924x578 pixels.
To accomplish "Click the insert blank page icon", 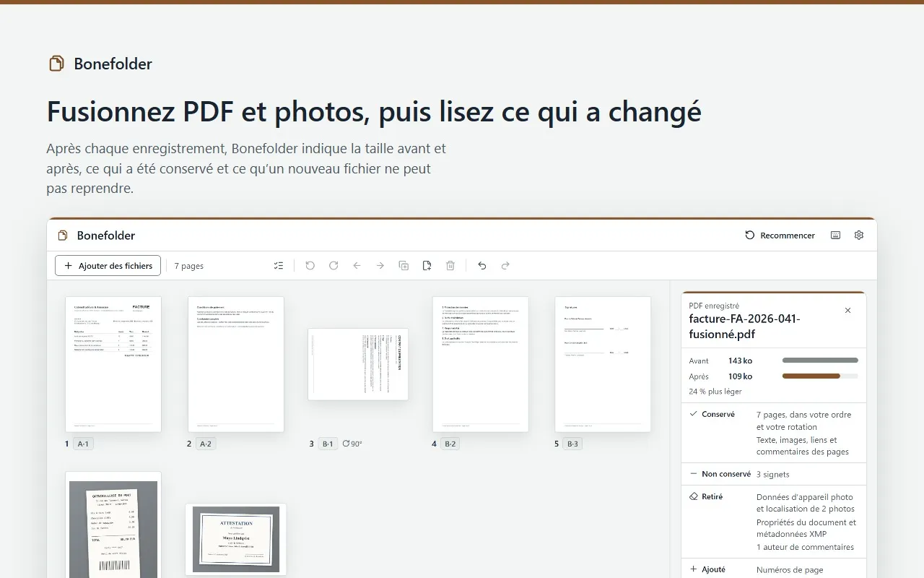I will tap(427, 266).
